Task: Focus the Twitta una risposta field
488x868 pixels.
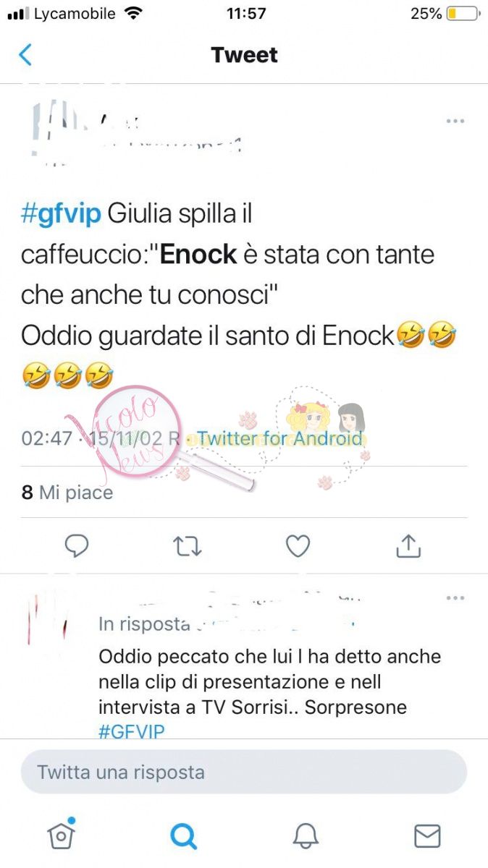Action: [x=244, y=772]
